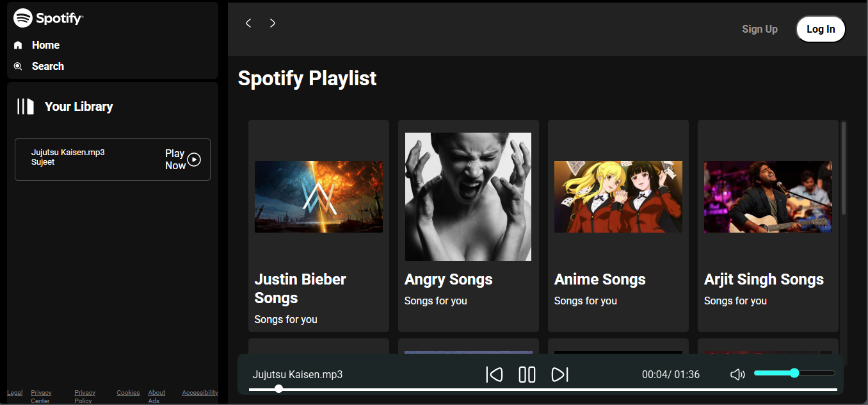Click the playlist vertical scrollbar
Screen dimensions: 868x405
pos(844,168)
